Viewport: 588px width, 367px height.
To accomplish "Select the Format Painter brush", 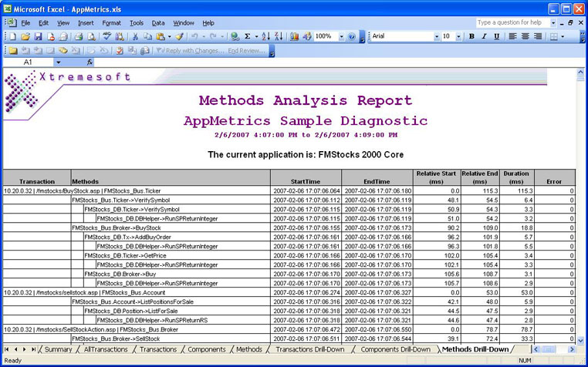I will (x=179, y=36).
